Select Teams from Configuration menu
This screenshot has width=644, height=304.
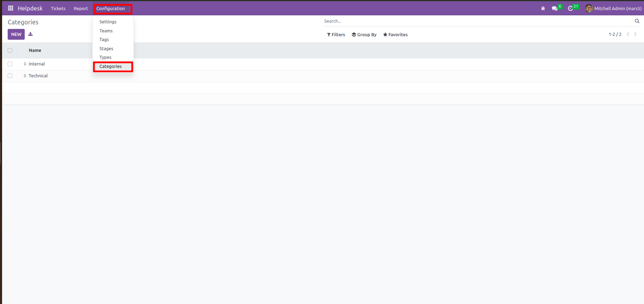point(106,31)
